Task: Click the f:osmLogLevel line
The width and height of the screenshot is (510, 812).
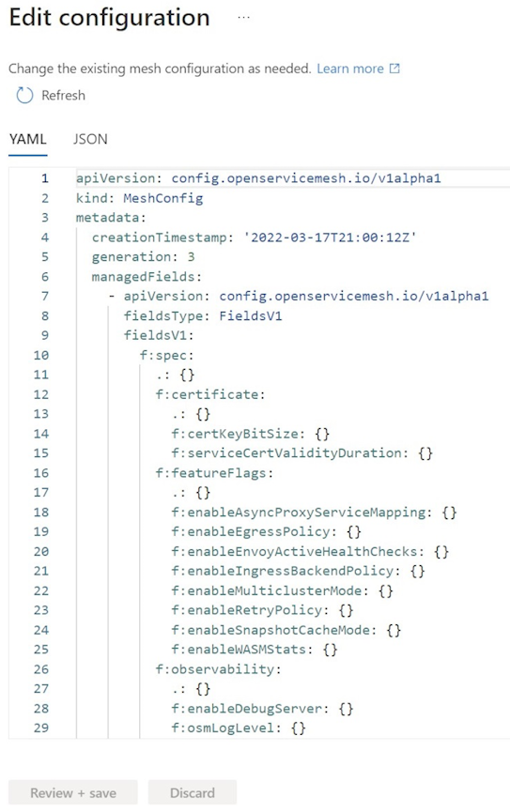Action: (239, 728)
